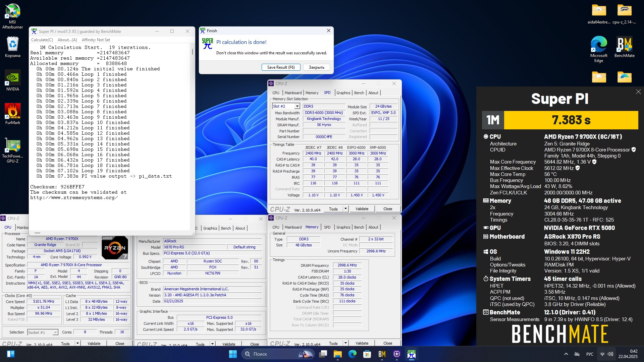Click the Serial Number field 0000C4FE
Viewport: 644px width, 362px height.
click(324, 137)
